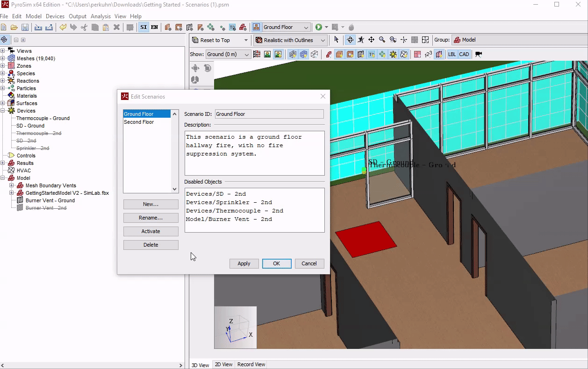
Task: Select the Zoom magnifier tool
Action: pyautogui.click(x=382, y=40)
